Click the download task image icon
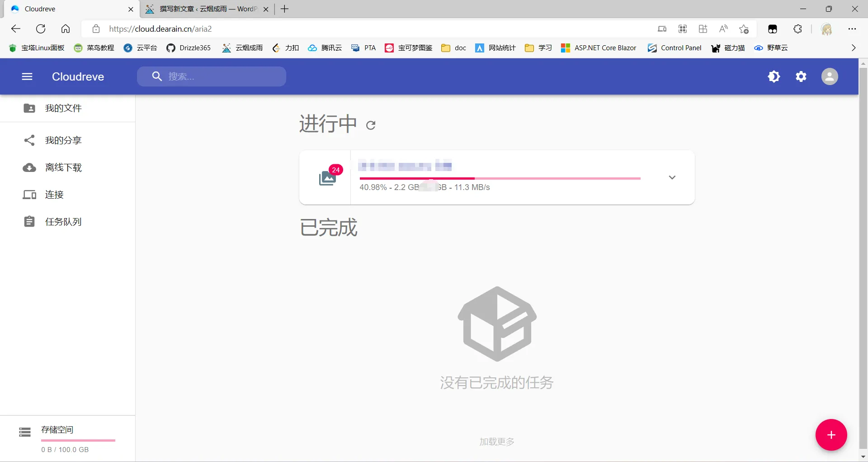 [x=327, y=178]
